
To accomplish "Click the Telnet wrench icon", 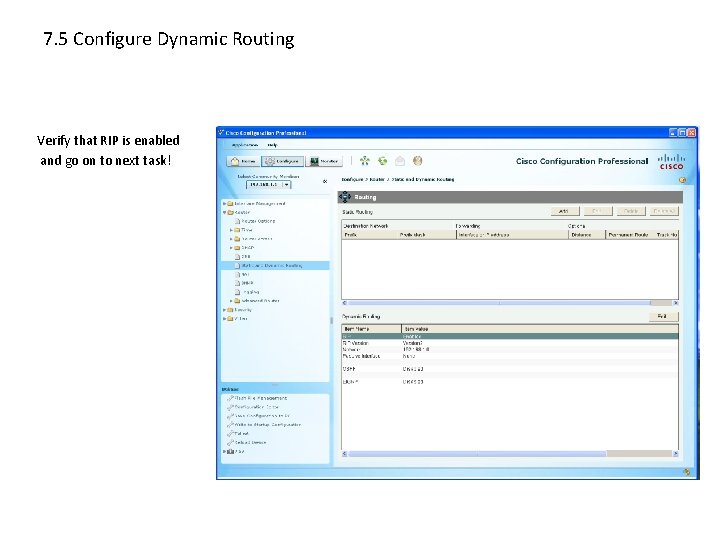I will (231, 433).
